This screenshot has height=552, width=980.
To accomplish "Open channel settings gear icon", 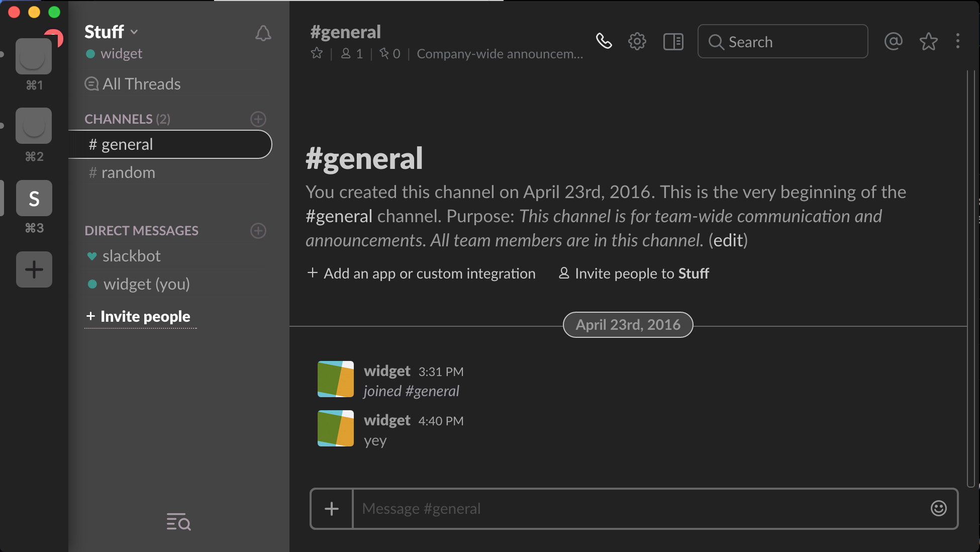I will tap(637, 42).
